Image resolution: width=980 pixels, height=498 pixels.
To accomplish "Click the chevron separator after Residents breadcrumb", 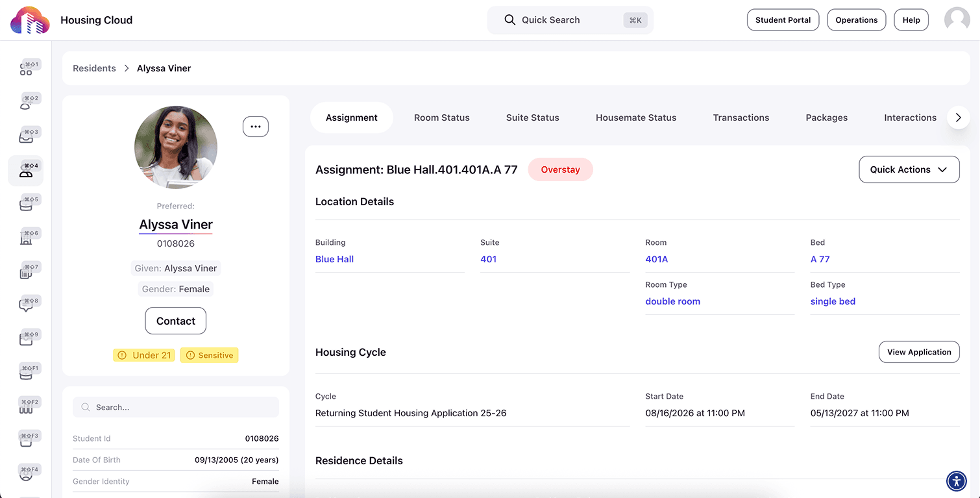I will pyautogui.click(x=127, y=68).
